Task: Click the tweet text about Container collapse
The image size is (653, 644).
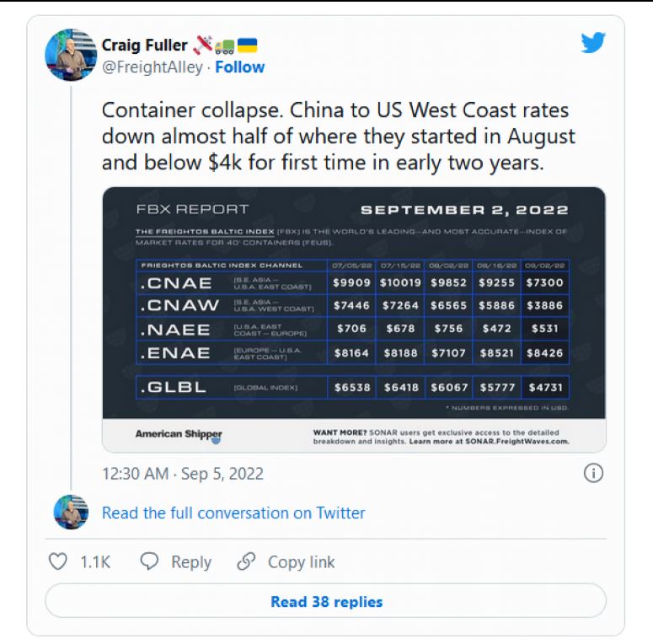Action: pyautogui.click(x=339, y=137)
